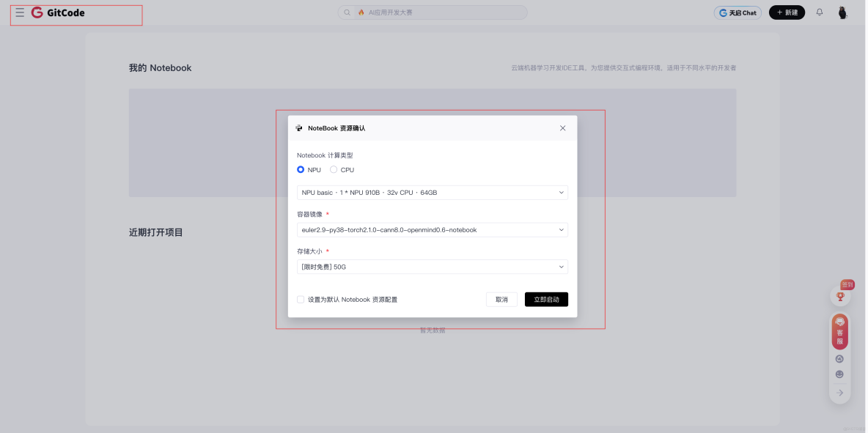Click the 新建 create new button
Viewport: 868px width, 433px height.
click(787, 12)
